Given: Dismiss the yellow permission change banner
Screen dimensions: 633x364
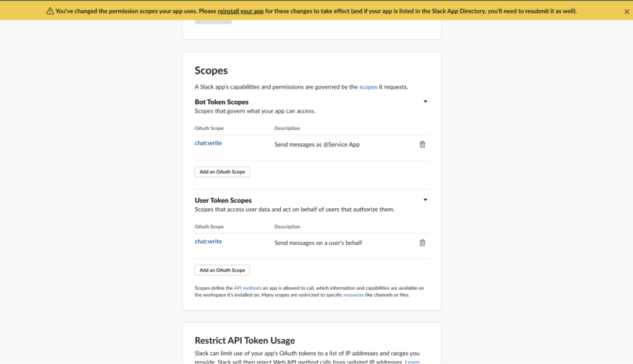Looking at the screenshot, I should pos(626,11).
